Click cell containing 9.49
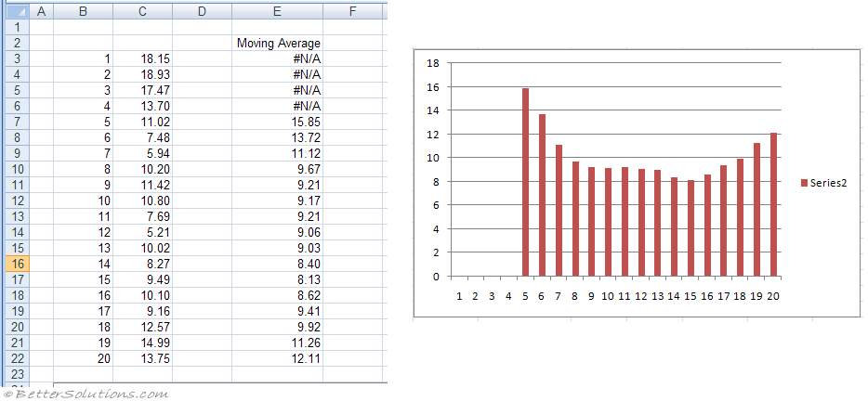This screenshot has width=868, height=401. tap(143, 279)
